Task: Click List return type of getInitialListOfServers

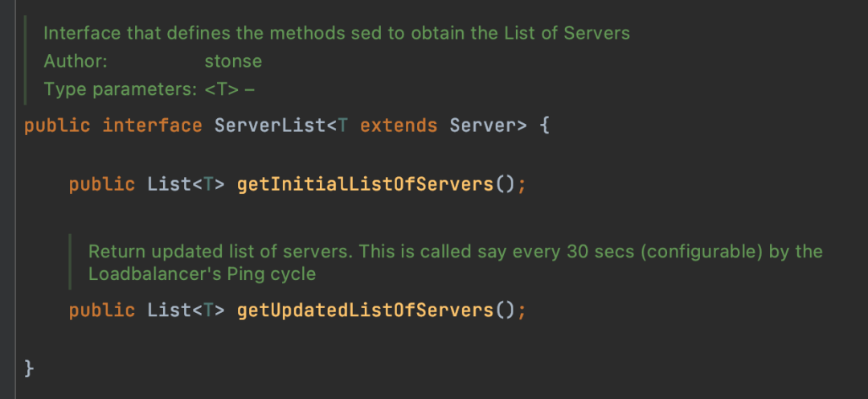Action: click(169, 184)
